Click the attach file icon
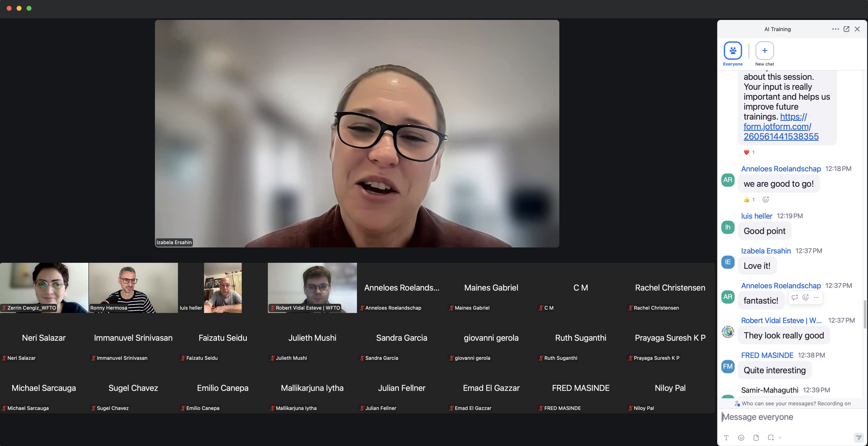 click(756, 438)
